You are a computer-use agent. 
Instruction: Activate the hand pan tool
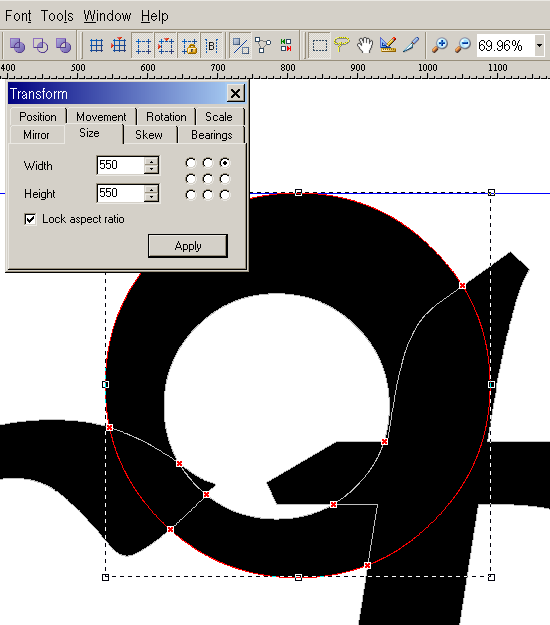365,45
